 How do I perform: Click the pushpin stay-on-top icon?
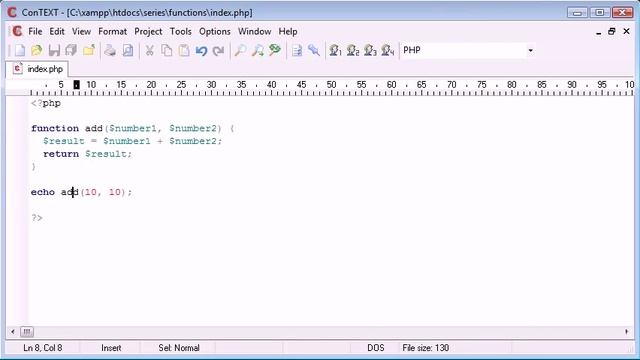(314, 51)
